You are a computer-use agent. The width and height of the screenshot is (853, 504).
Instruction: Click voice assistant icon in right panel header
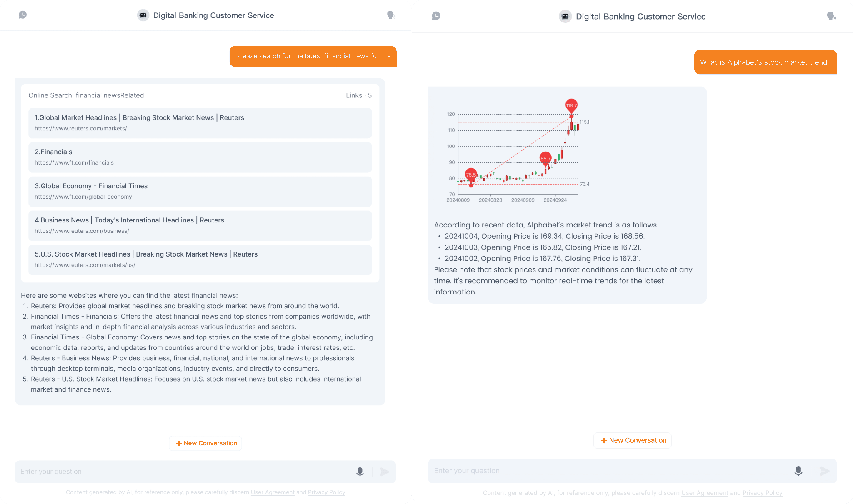(831, 16)
